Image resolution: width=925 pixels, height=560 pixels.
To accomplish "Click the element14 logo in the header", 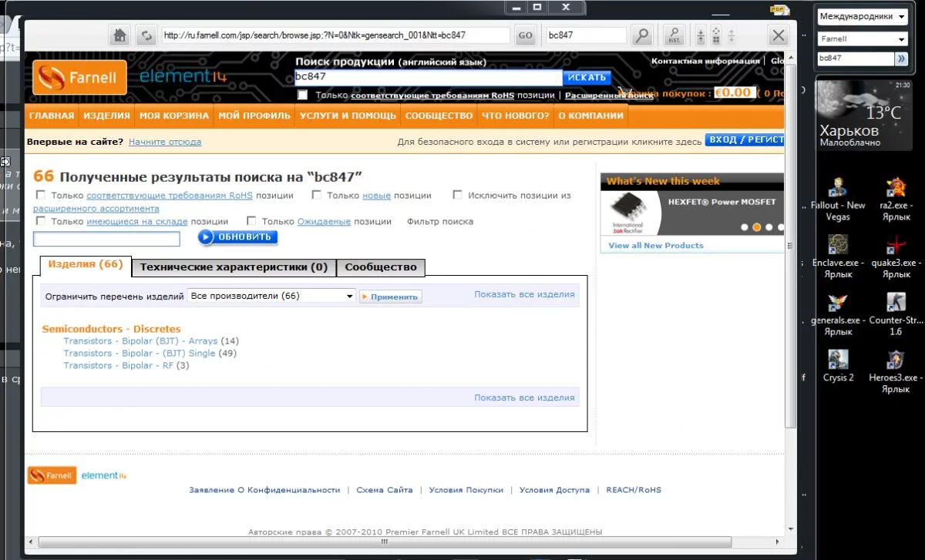I will point(183,76).
